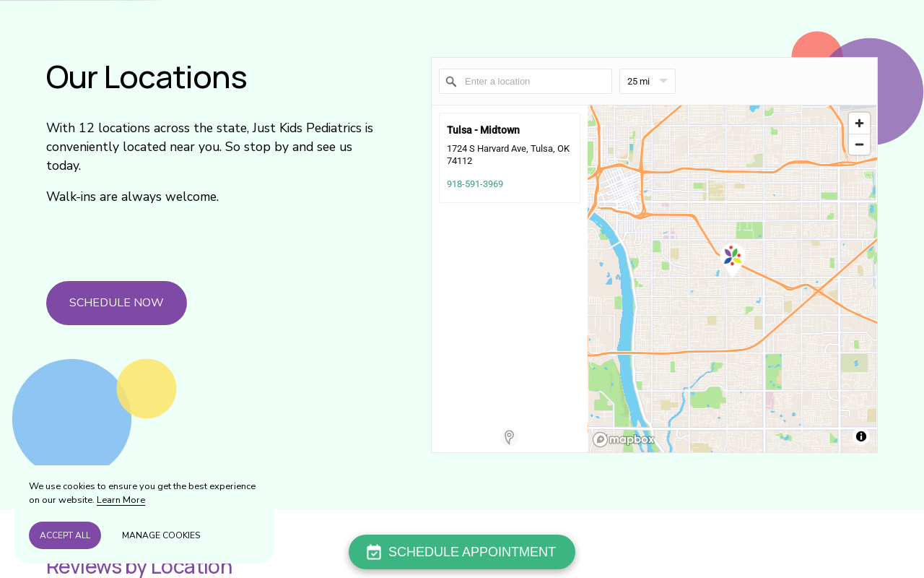This screenshot has width=924, height=578.
Task: Focus the Enter a location field
Action: 526,82
